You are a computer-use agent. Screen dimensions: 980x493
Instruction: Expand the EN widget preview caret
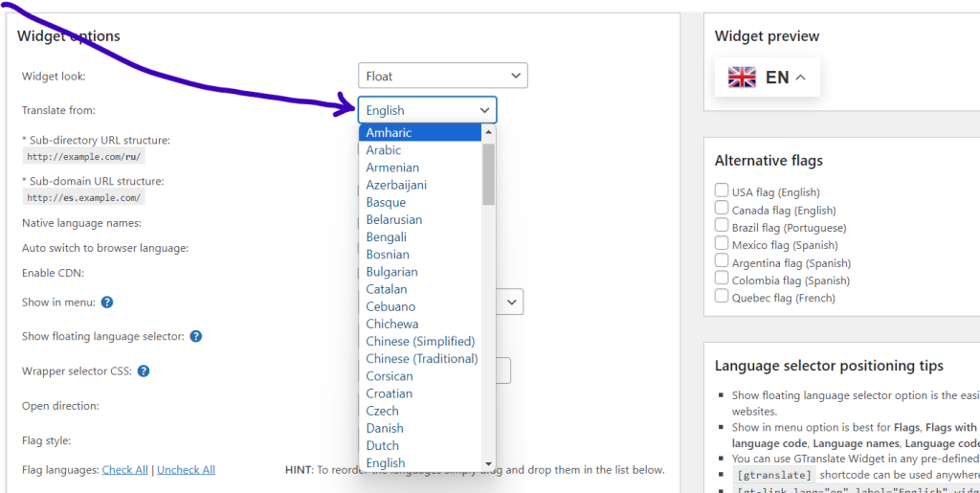pyautogui.click(x=801, y=78)
